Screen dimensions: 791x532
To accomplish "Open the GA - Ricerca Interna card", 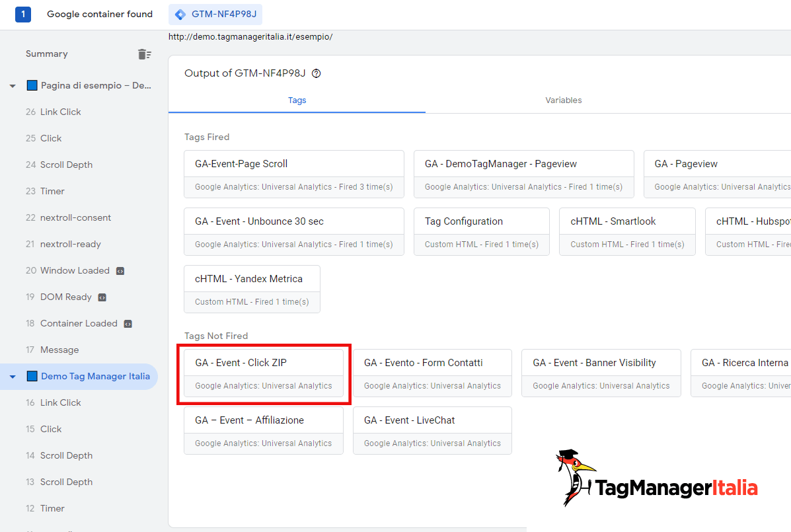I will pyautogui.click(x=741, y=373).
